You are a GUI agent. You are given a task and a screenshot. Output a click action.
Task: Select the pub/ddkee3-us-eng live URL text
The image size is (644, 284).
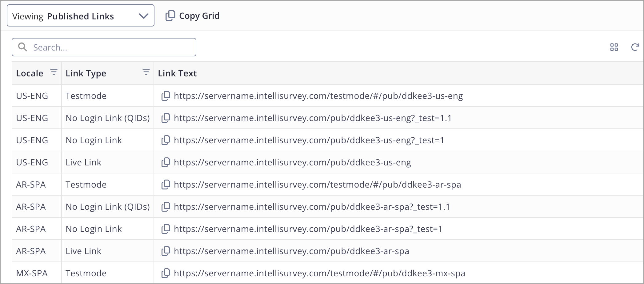292,162
